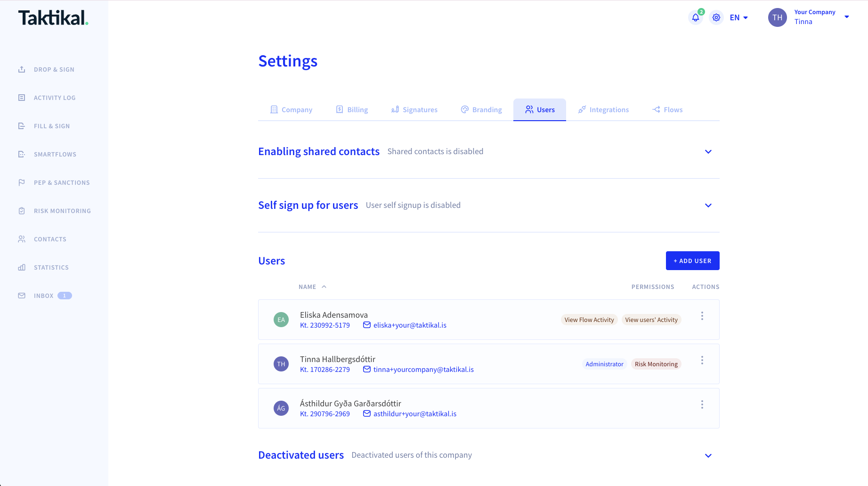Click the Smartflows sidebar icon
The image size is (868, 486).
pyautogui.click(x=22, y=154)
